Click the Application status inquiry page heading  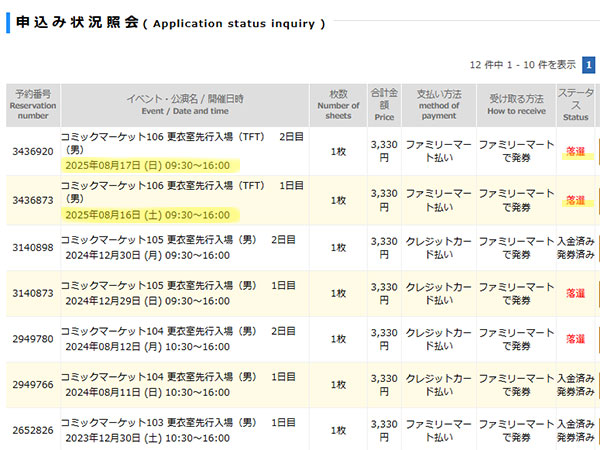tap(171, 23)
